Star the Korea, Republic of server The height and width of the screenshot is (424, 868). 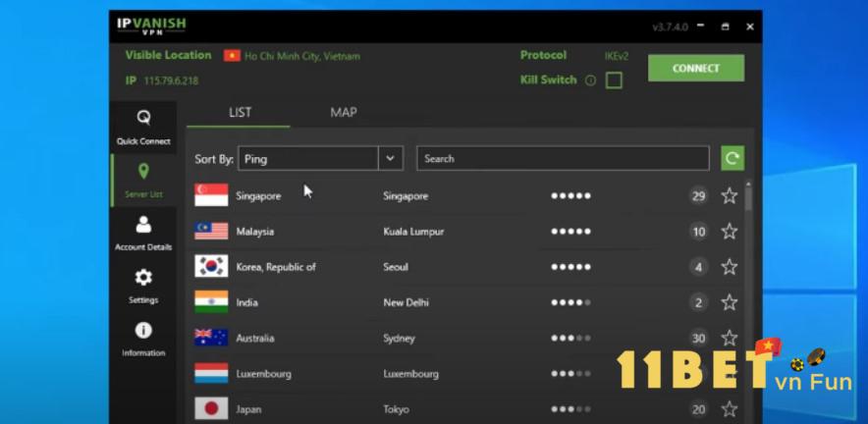(x=730, y=267)
